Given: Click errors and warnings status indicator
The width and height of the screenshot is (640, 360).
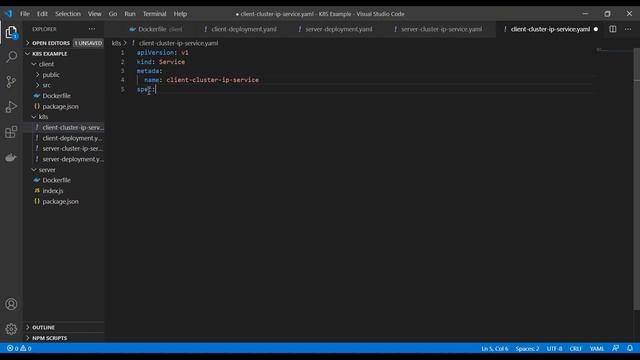Looking at the screenshot, I should pos(19,348).
